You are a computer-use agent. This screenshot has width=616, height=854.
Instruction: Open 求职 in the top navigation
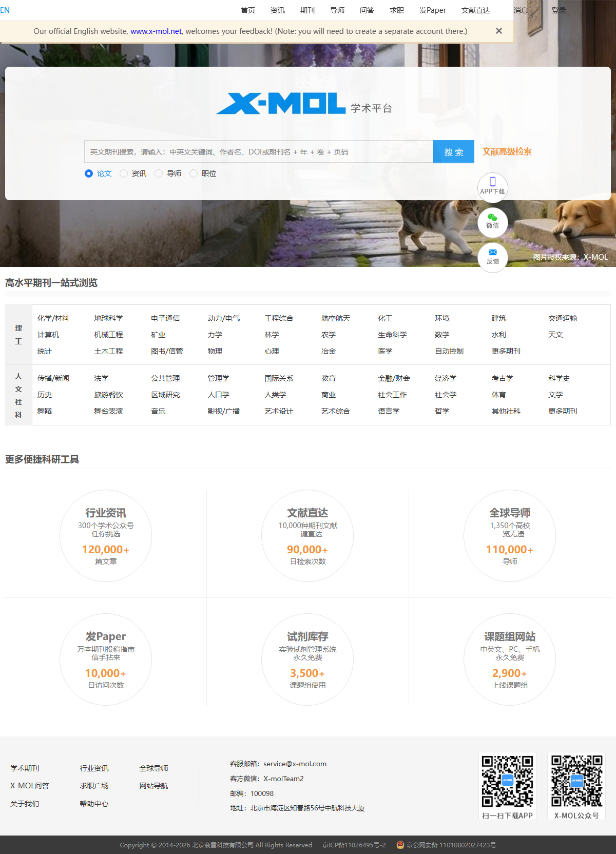pyautogui.click(x=397, y=10)
